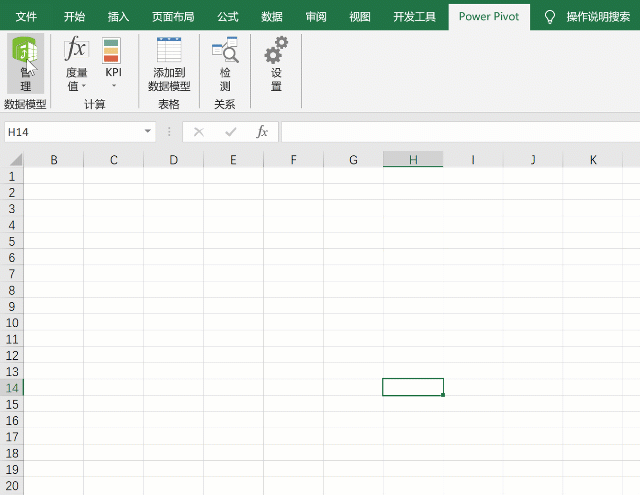Open the 插入 ribbon tab
Viewport: 640px width, 495px height.
tap(119, 16)
